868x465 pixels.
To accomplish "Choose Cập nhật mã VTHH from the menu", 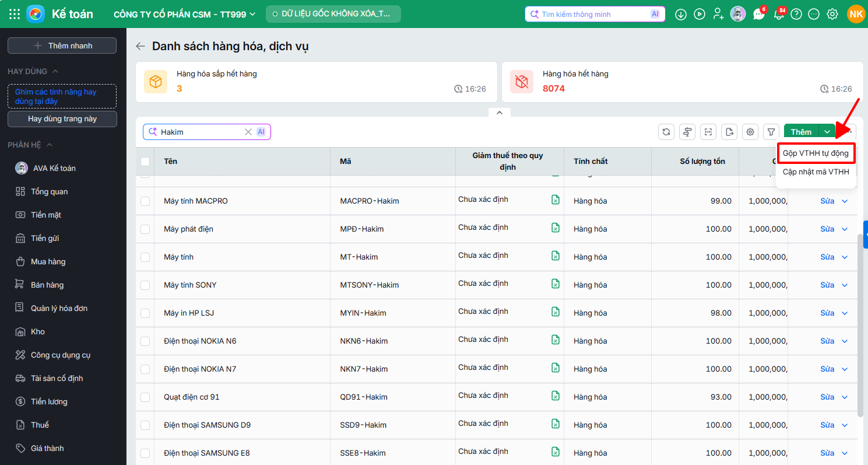I will (816, 172).
